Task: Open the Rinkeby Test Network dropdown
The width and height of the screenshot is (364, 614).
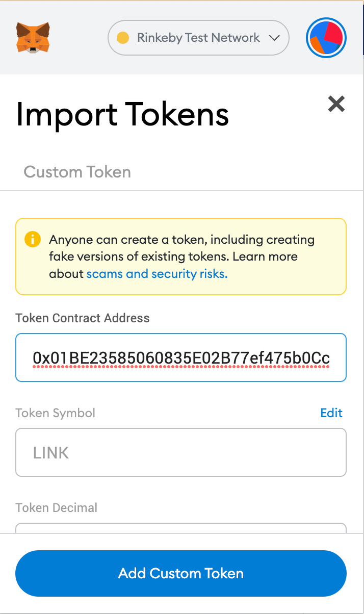Action: coord(198,38)
